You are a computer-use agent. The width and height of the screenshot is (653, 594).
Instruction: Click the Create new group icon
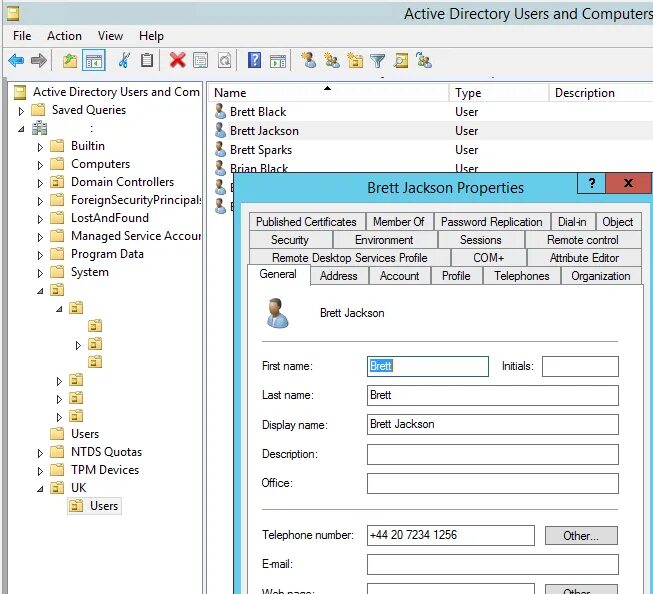[x=332, y=61]
